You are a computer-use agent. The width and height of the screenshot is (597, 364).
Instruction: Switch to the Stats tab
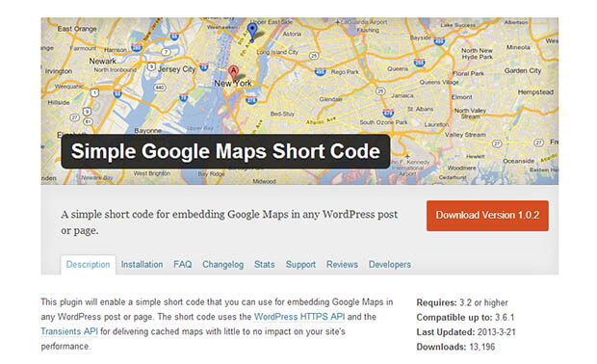coord(264,264)
